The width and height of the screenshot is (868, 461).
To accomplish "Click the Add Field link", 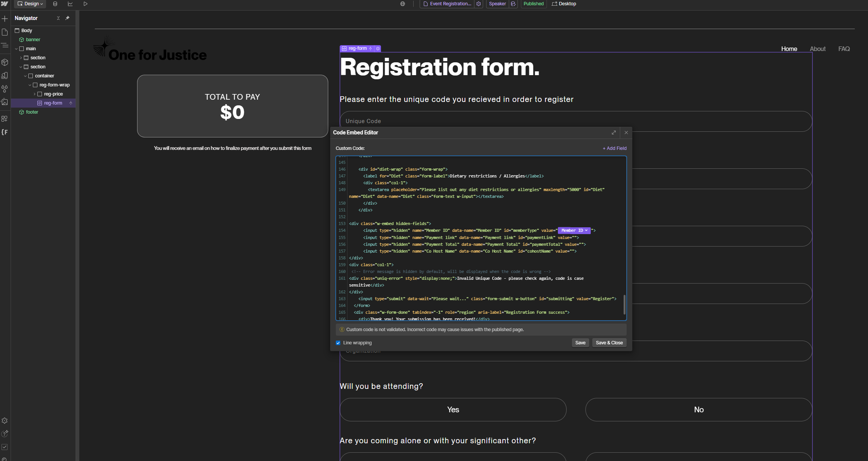I will click(x=614, y=148).
